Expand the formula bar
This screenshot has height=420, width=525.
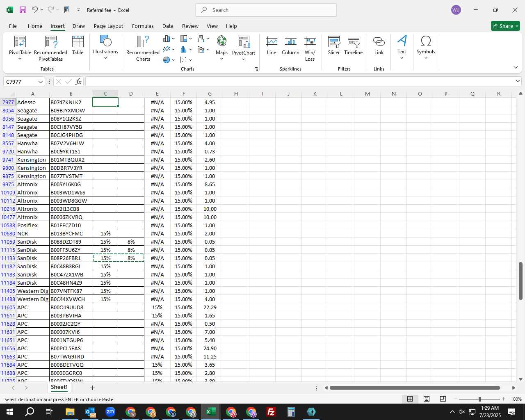(517, 81)
